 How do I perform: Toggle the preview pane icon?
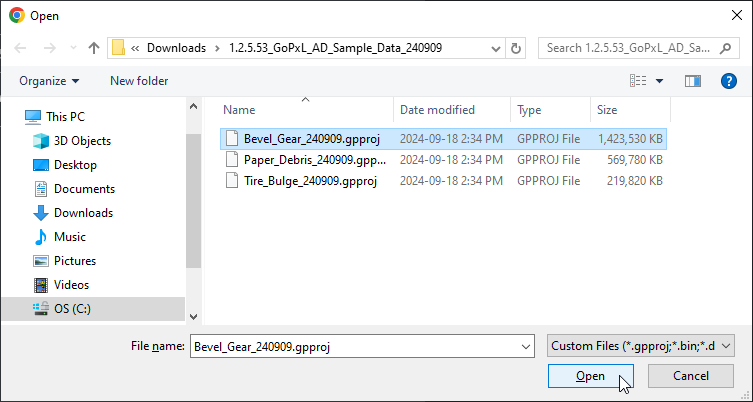pos(692,81)
